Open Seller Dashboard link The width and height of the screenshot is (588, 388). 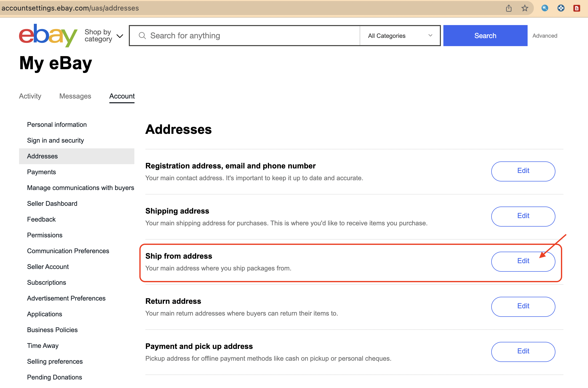[x=52, y=204]
